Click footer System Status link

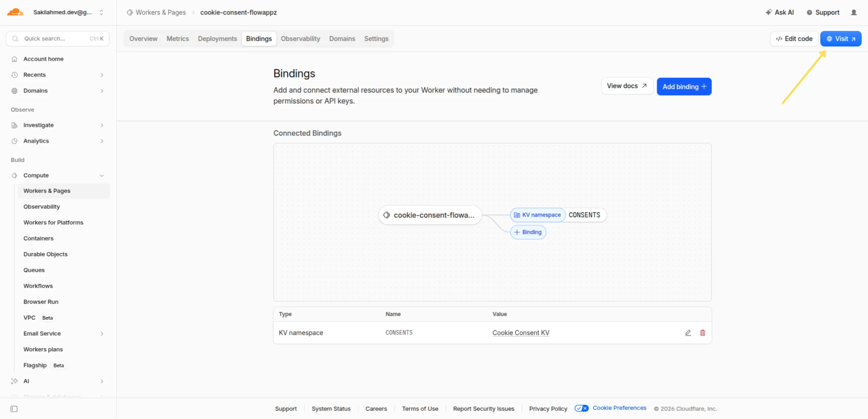(x=331, y=409)
